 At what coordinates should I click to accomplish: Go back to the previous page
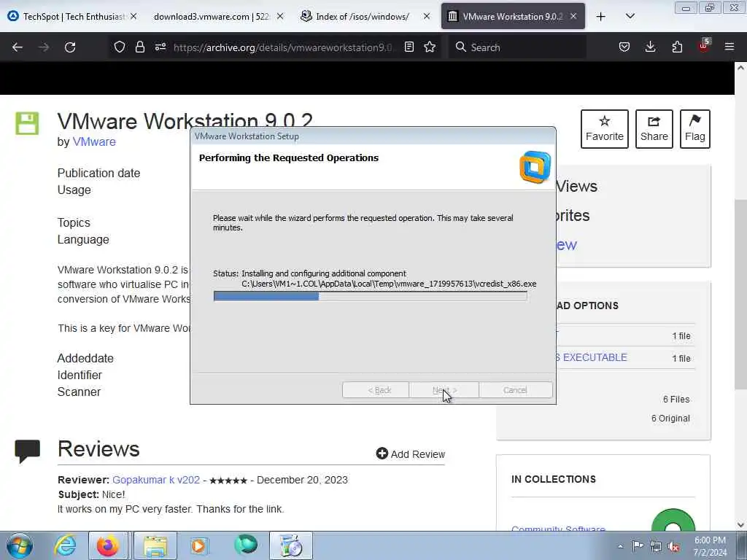click(18, 47)
